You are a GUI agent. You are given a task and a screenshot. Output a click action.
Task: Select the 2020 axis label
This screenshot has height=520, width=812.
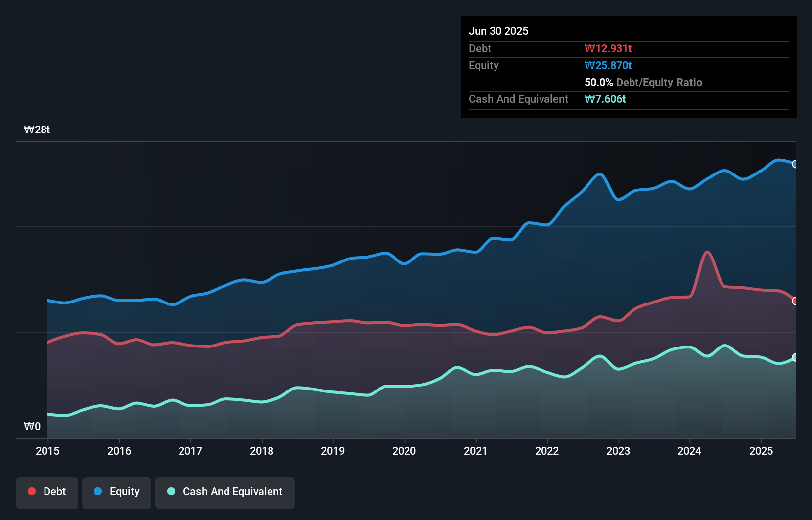(404, 451)
